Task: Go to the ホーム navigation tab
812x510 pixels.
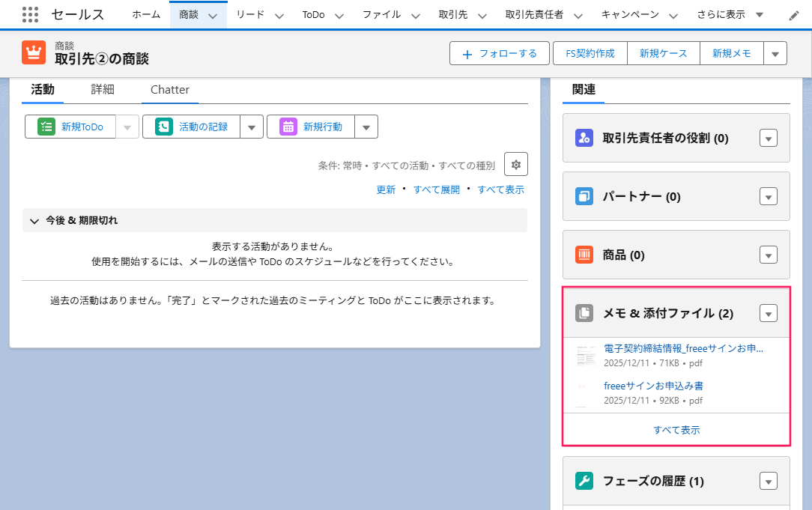Action: (x=146, y=14)
